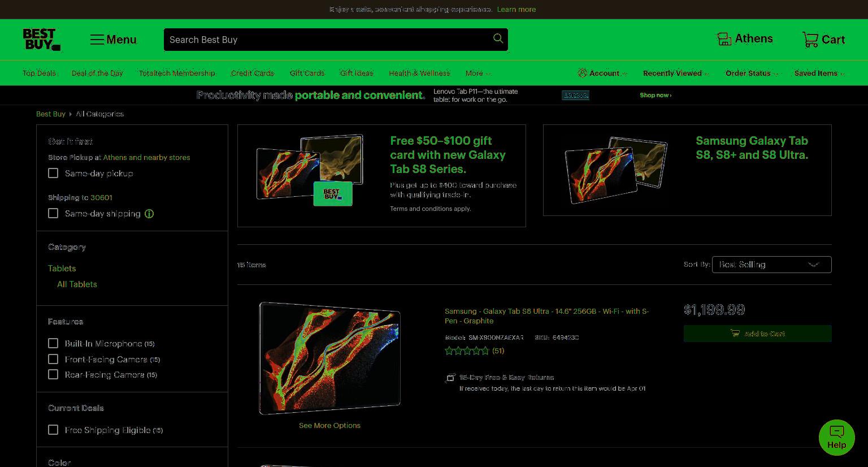Open Health & Wellness page
The height and width of the screenshot is (467, 868).
419,73
